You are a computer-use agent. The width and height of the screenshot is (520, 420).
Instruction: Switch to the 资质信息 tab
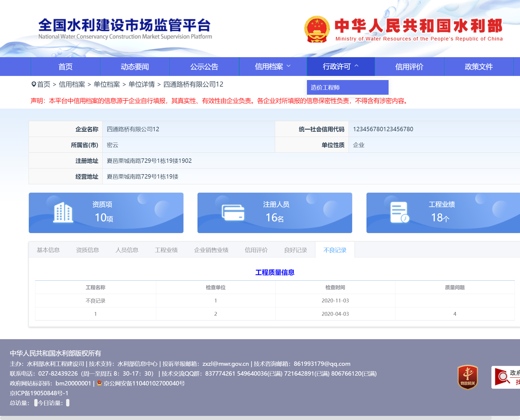tap(87, 250)
